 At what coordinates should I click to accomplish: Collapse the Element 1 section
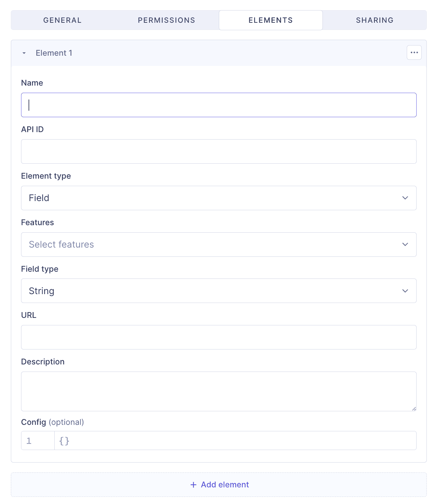click(x=24, y=53)
